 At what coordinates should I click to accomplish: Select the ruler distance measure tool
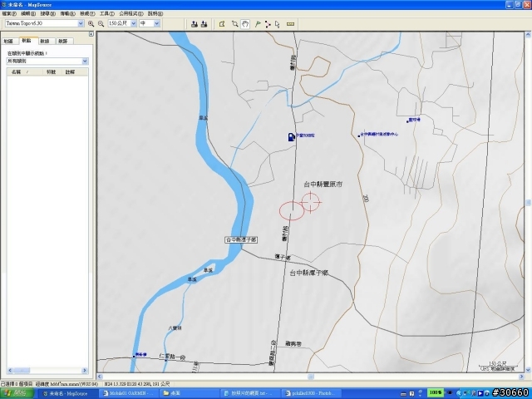[290, 24]
